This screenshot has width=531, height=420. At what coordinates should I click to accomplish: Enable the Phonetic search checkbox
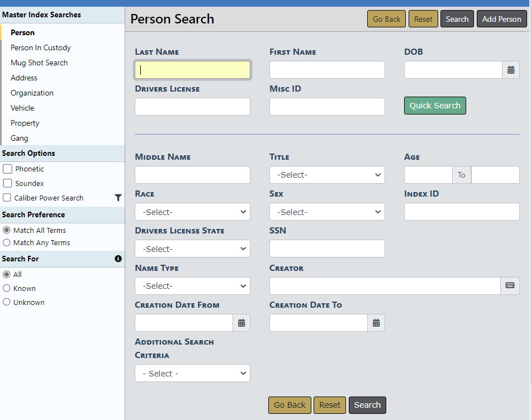tap(7, 169)
